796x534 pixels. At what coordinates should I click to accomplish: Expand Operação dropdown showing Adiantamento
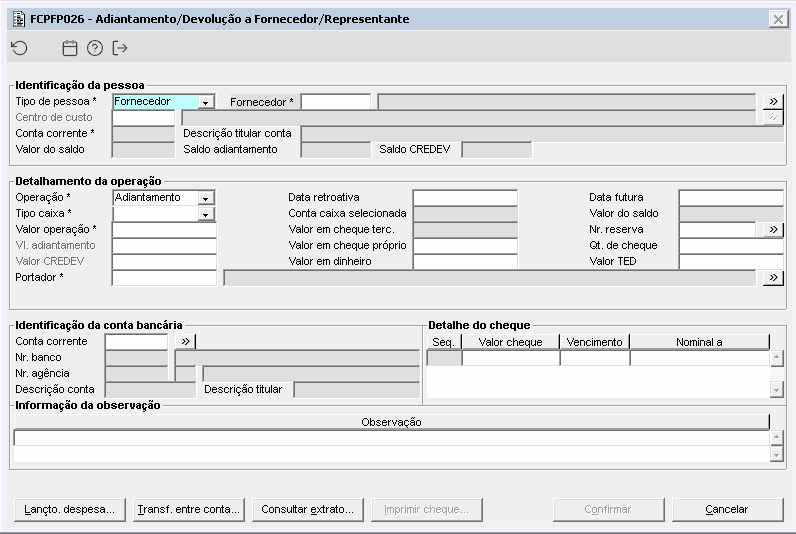point(206,198)
